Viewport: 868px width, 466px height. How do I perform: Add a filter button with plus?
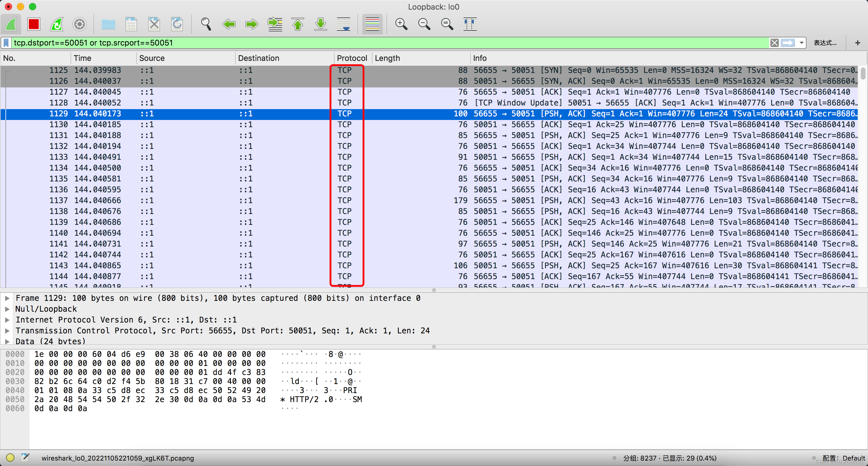(857, 43)
